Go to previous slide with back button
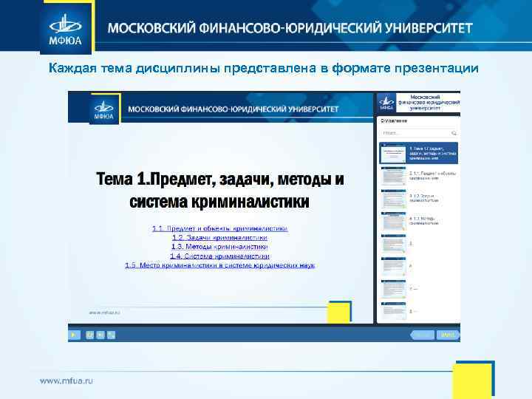This screenshot has width=532, height=399. pos(423,335)
